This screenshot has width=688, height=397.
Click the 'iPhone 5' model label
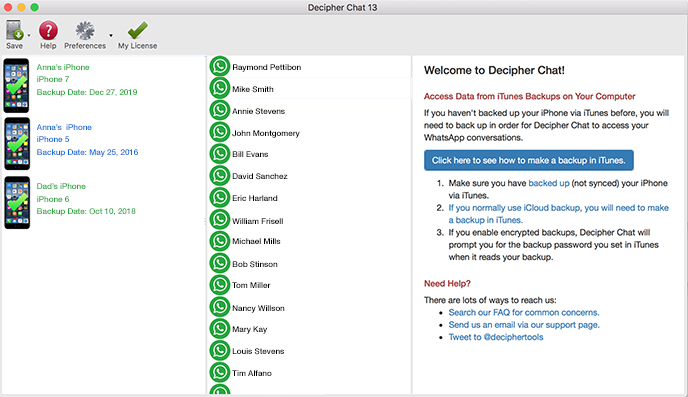click(x=53, y=139)
